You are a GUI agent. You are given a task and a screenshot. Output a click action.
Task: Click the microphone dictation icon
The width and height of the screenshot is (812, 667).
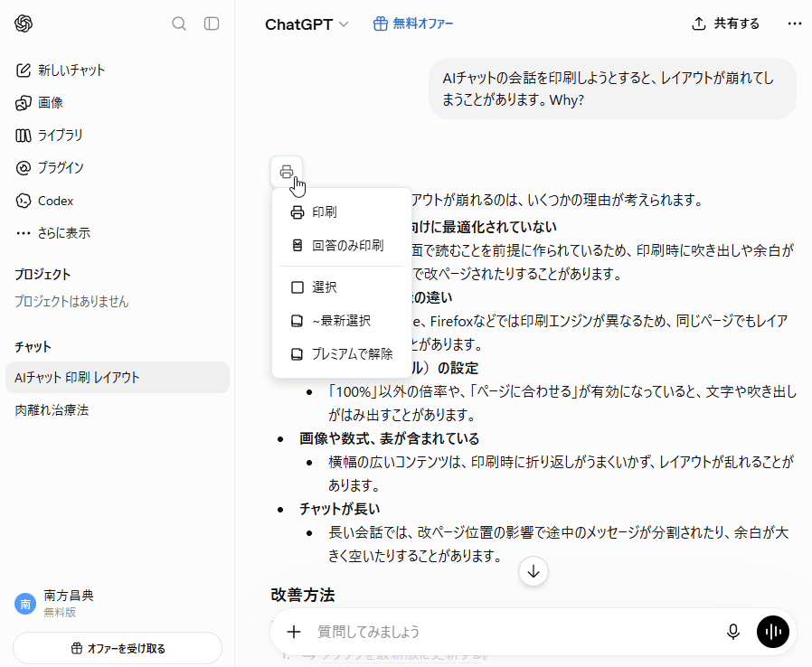732,632
